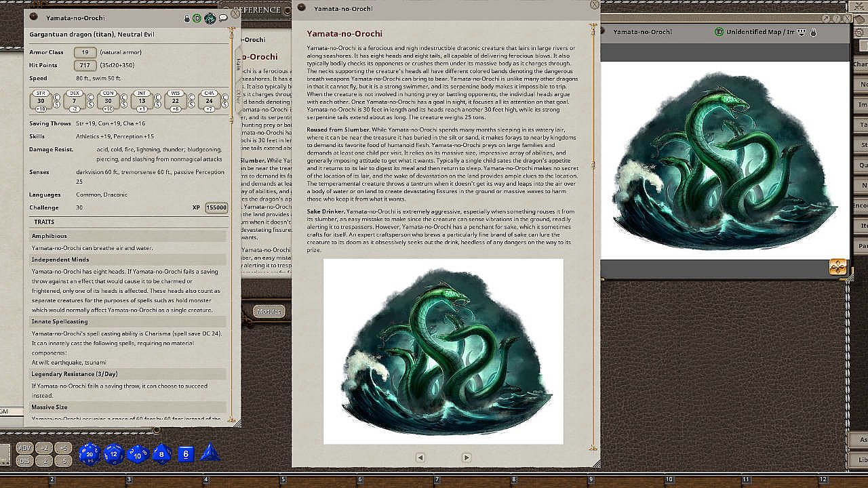Switch to the Main tab
The height and width of the screenshot is (488, 868).
pyautogui.click(x=238, y=63)
